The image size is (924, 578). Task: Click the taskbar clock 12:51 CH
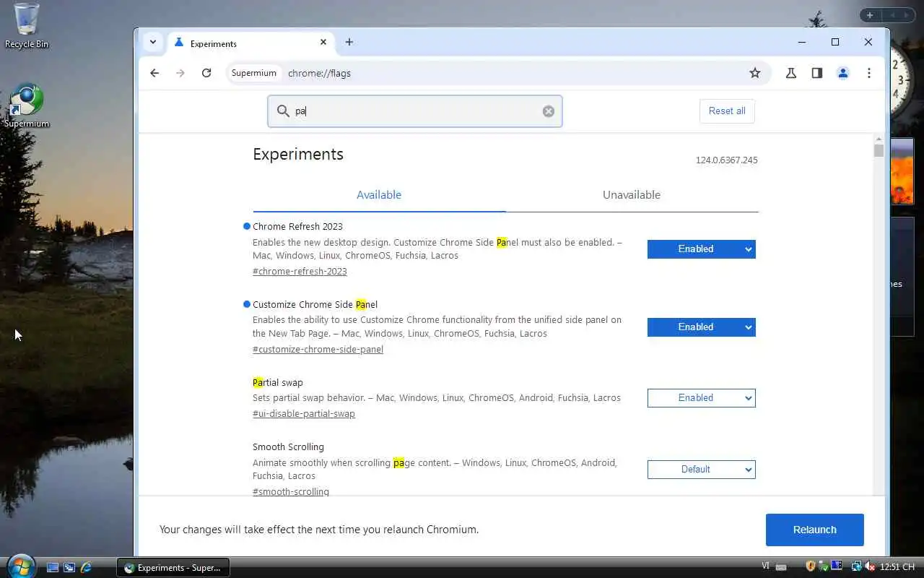[x=897, y=567]
